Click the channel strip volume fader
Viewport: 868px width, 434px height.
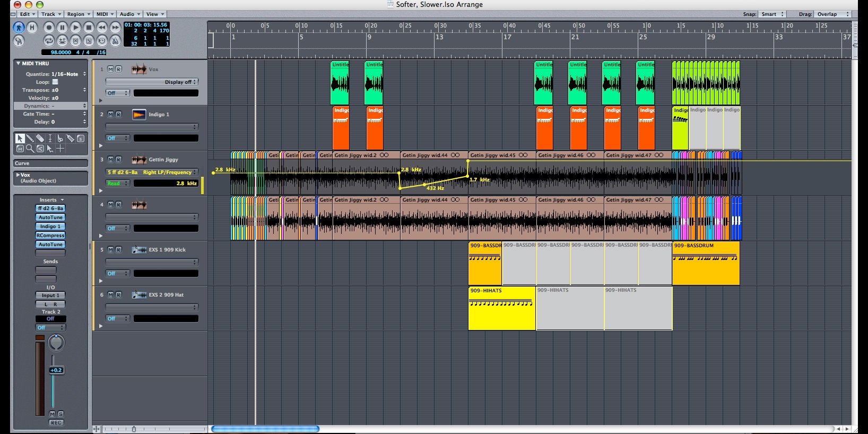[x=56, y=370]
